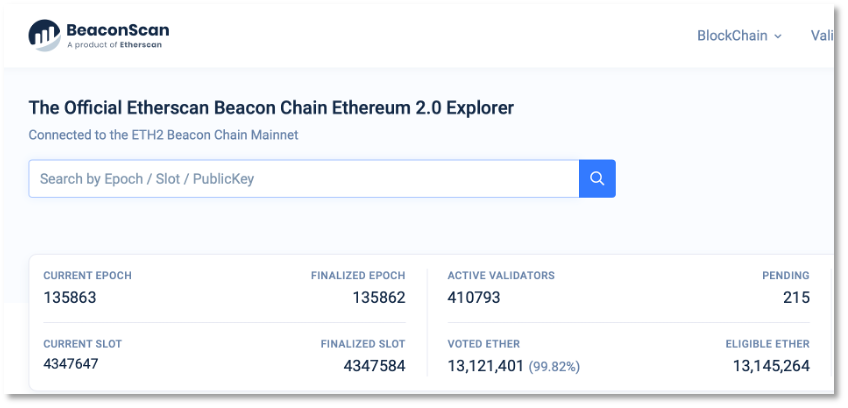Click the Beacon Chain Ethereum 2.0 Explorer heading

click(x=271, y=107)
